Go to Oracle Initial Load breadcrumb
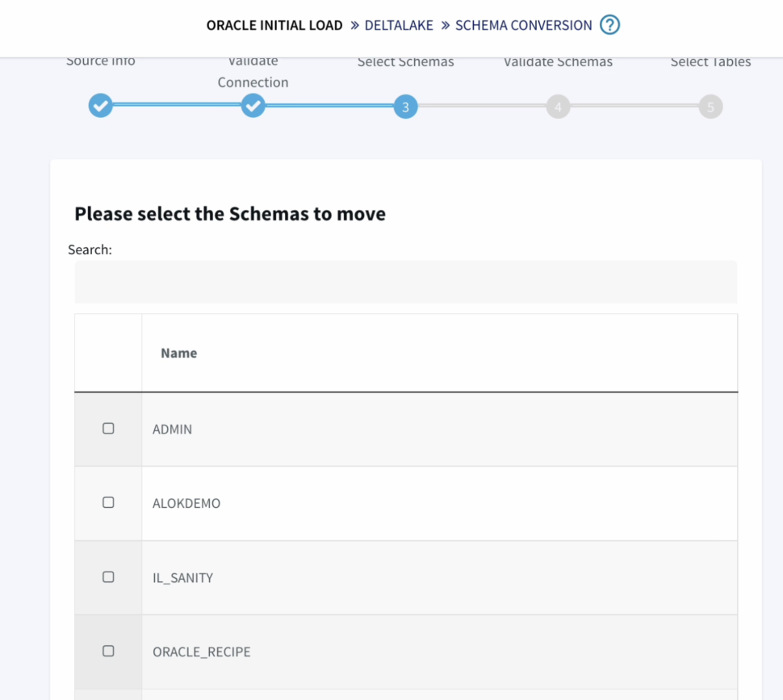 click(274, 25)
